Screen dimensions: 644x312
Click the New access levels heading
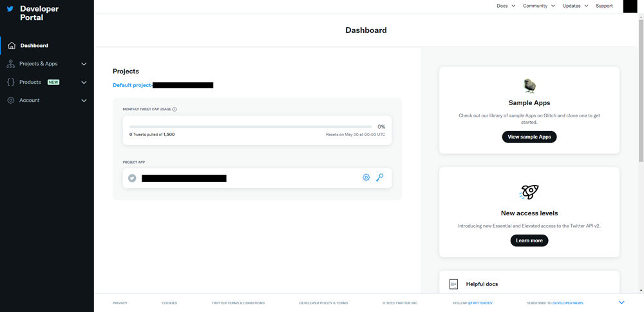coord(529,213)
